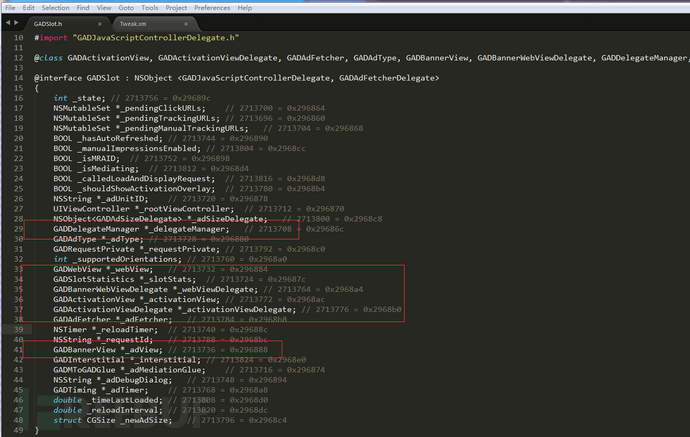Viewport: 690px width, 437px height.
Task: Open the View menu
Action: coord(104,8)
